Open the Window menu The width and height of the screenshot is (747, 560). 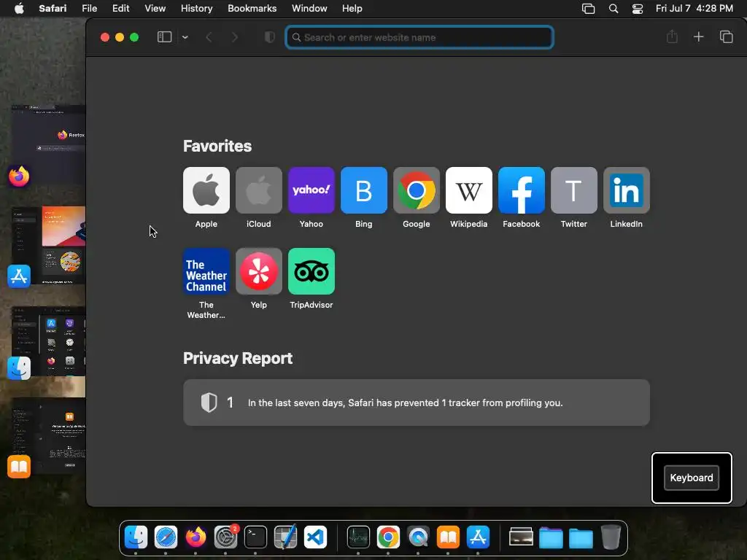point(309,9)
